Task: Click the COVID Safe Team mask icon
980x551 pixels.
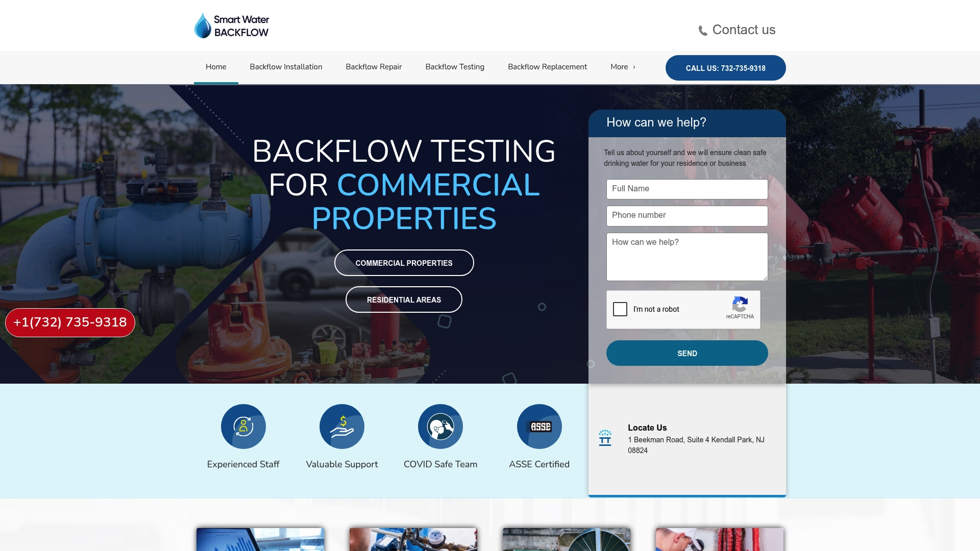Action: coord(440,427)
